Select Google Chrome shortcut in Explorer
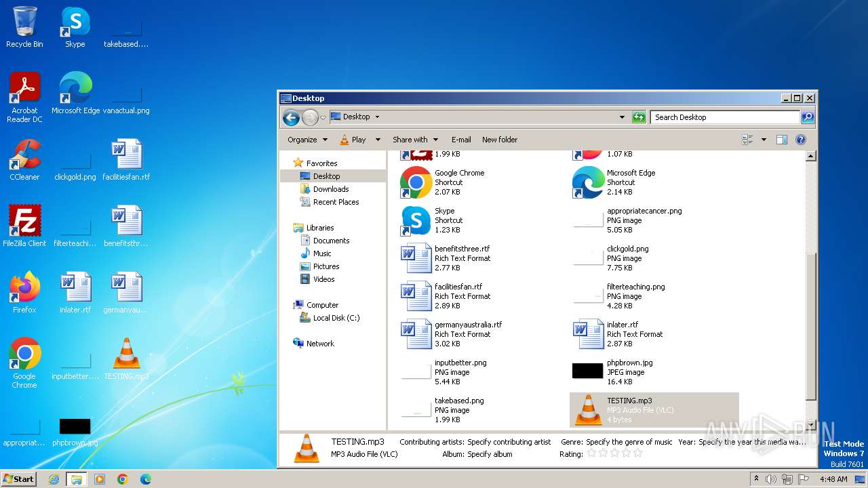Viewport: 868px width, 488px height. coord(442,182)
